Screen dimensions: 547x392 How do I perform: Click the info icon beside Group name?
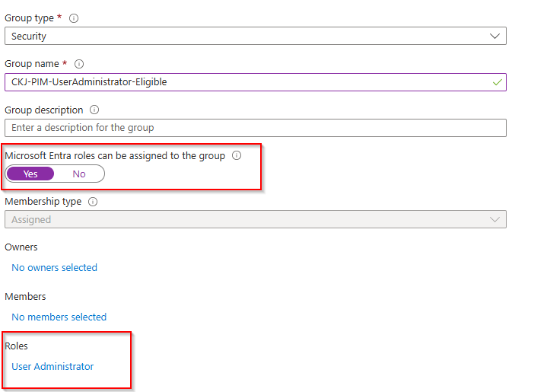(79, 64)
